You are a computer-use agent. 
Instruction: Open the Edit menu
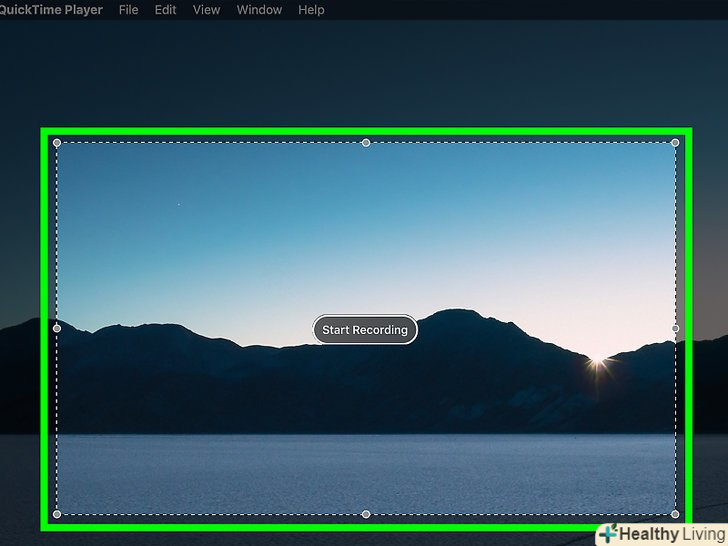165,10
